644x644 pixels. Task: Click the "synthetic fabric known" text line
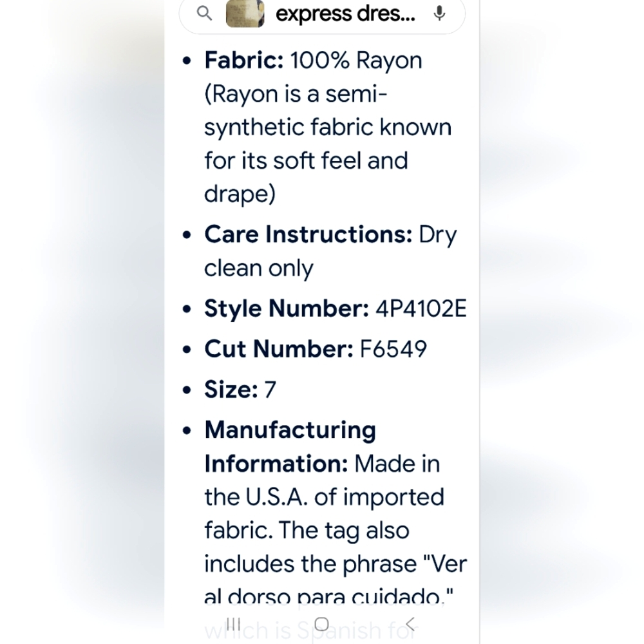pyautogui.click(x=328, y=127)
